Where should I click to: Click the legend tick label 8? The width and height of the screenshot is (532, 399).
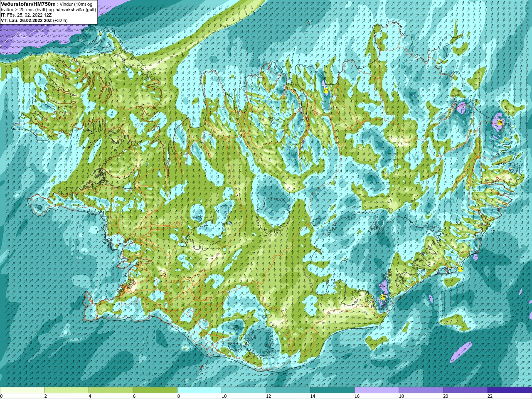(x=178, y=396)
